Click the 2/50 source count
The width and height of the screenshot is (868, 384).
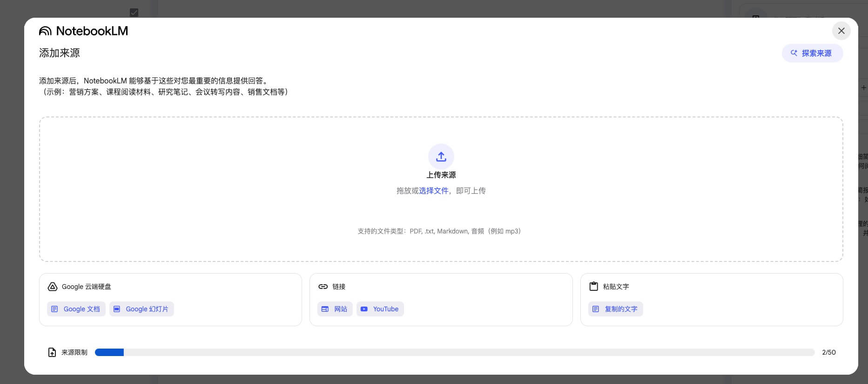(x=829, y=352)
